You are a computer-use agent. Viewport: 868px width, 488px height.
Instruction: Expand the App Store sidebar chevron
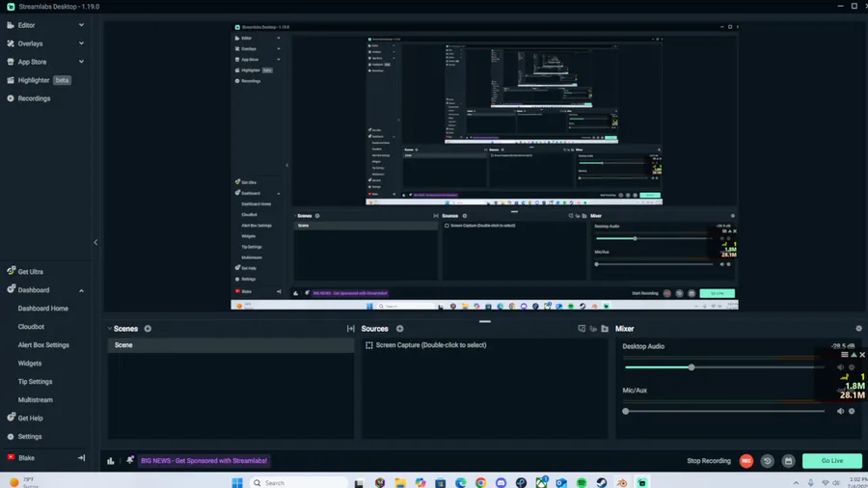click(81, 62)
